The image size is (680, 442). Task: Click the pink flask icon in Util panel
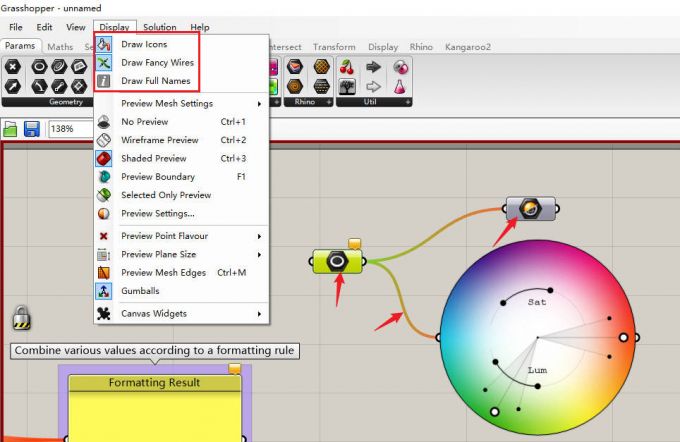pyautogui.click(x=400, y=87)
